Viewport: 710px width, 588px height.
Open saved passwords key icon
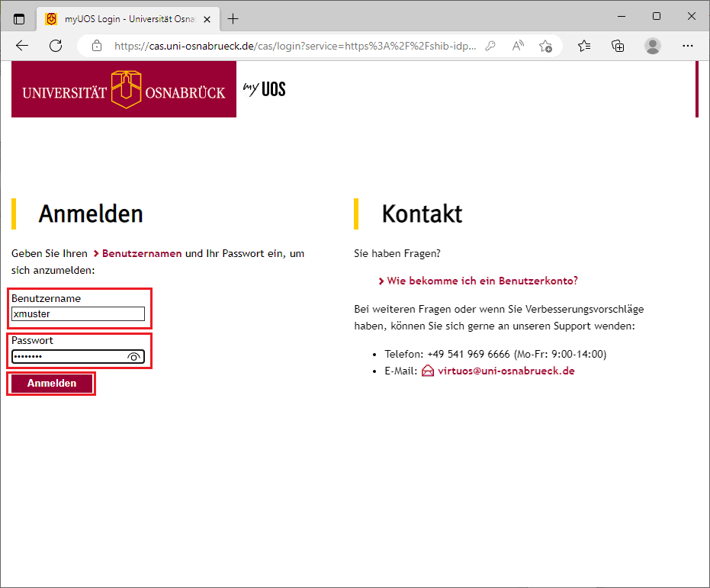click(490, 46)
